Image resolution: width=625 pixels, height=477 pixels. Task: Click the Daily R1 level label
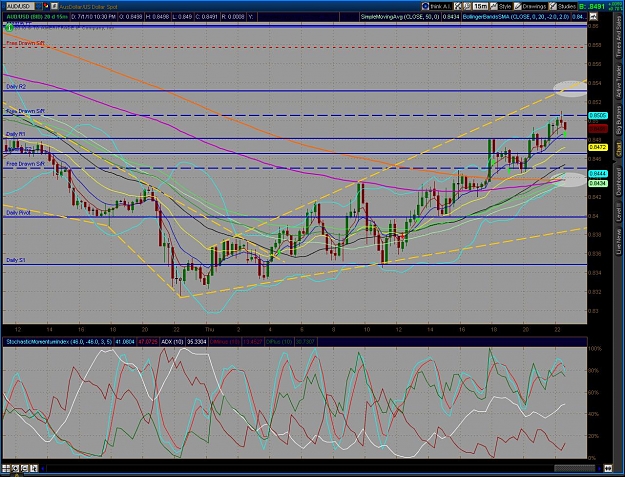tap(16, 134)
